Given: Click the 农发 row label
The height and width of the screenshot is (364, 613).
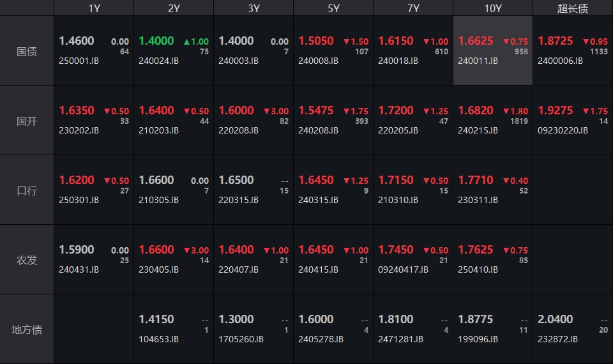Looking at the screenshot, I should [27, 260].
